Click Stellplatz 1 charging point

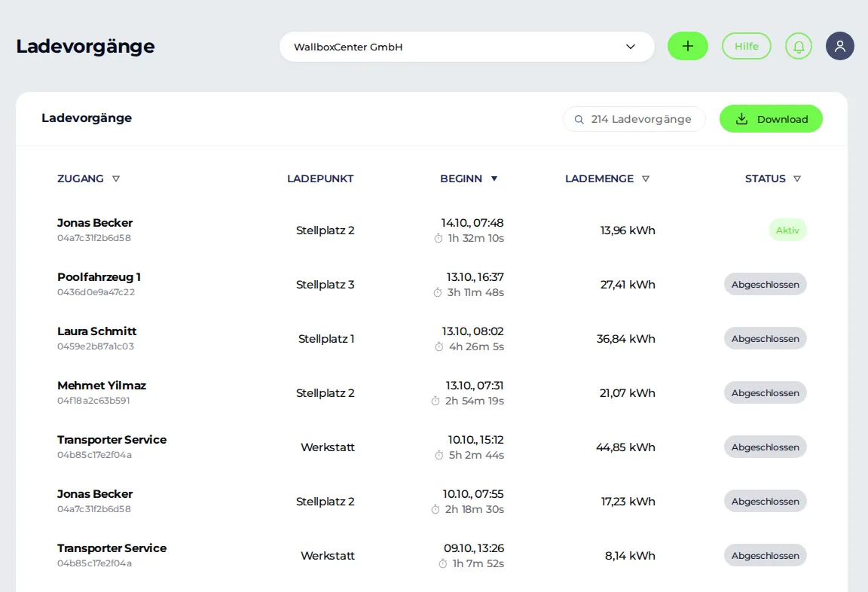tap(326, 339)
